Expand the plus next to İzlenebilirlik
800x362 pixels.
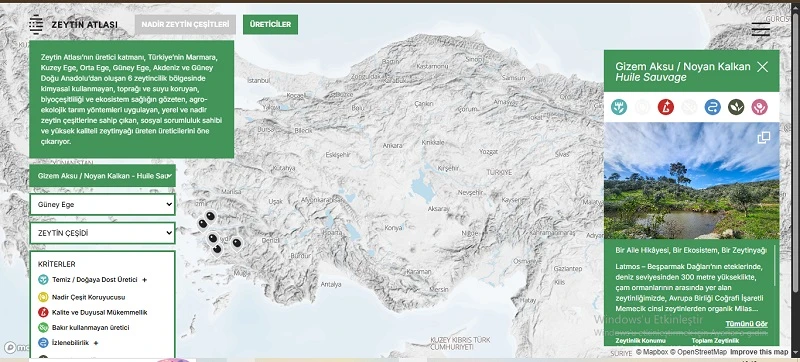tap(96, 343)
